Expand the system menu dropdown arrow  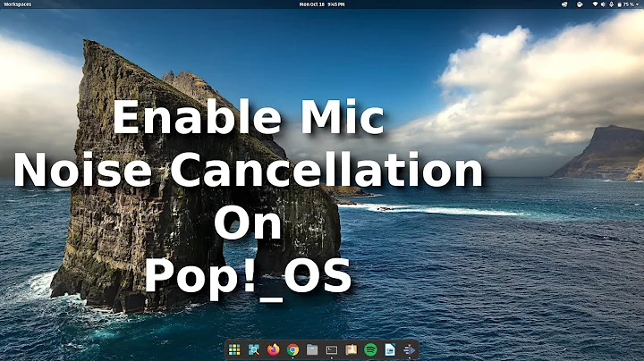(x=638, y=4)
